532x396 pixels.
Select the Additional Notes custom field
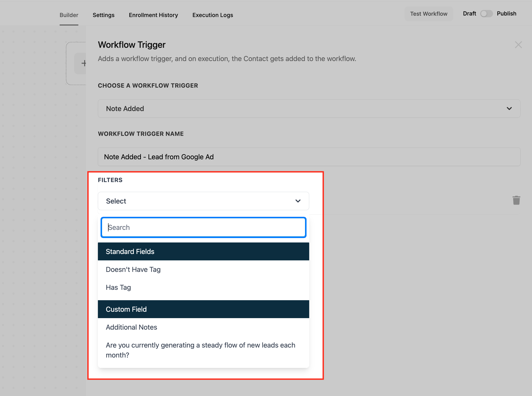(131, 327)
